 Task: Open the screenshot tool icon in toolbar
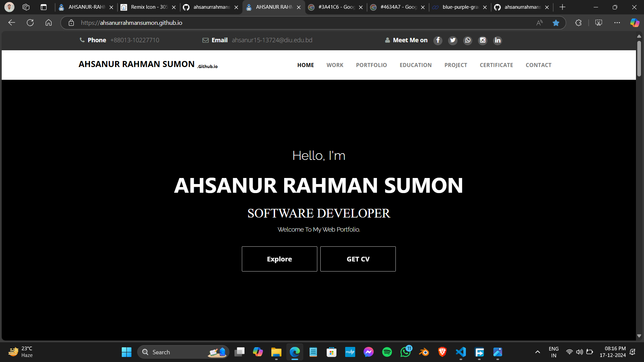point(599,23)
